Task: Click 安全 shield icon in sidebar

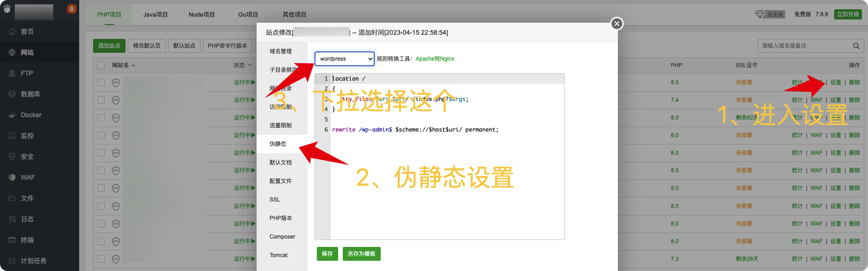Action: (x=12, y=157)
